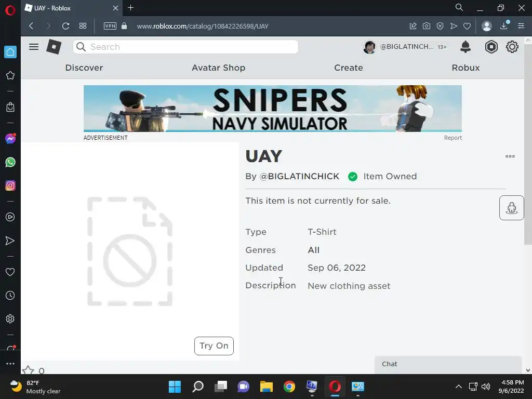Open the Roblox hamburger navigation menu

coord(34,47)
